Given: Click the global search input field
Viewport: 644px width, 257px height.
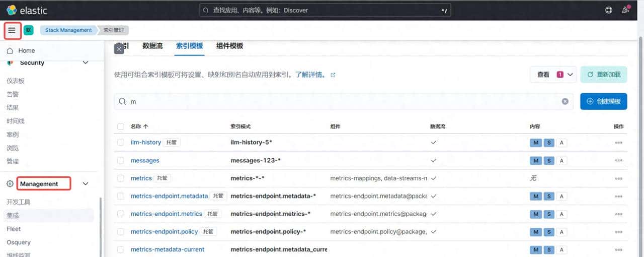Looking at the screenshot, I should coord(325,10).
